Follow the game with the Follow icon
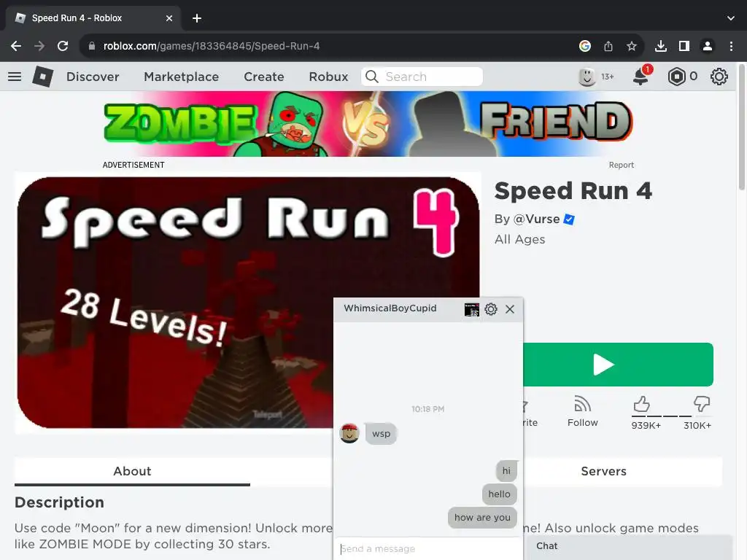 point(582,411)
